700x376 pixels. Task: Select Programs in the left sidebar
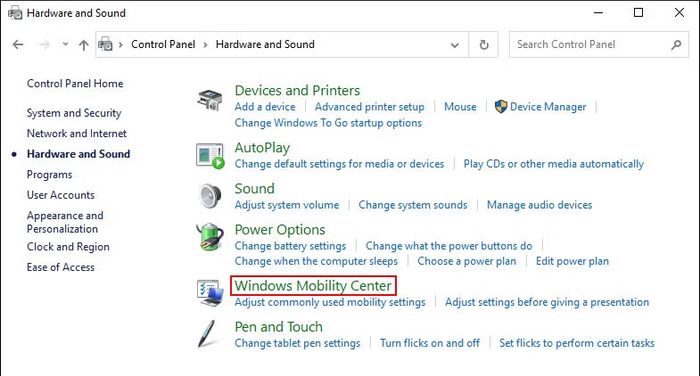50,175
